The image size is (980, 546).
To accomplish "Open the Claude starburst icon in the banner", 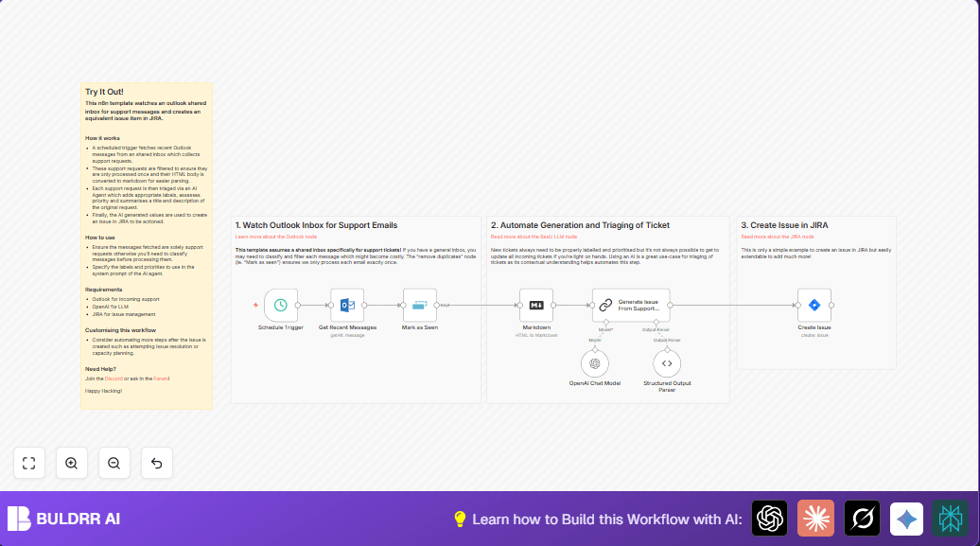I will [815, 519].
